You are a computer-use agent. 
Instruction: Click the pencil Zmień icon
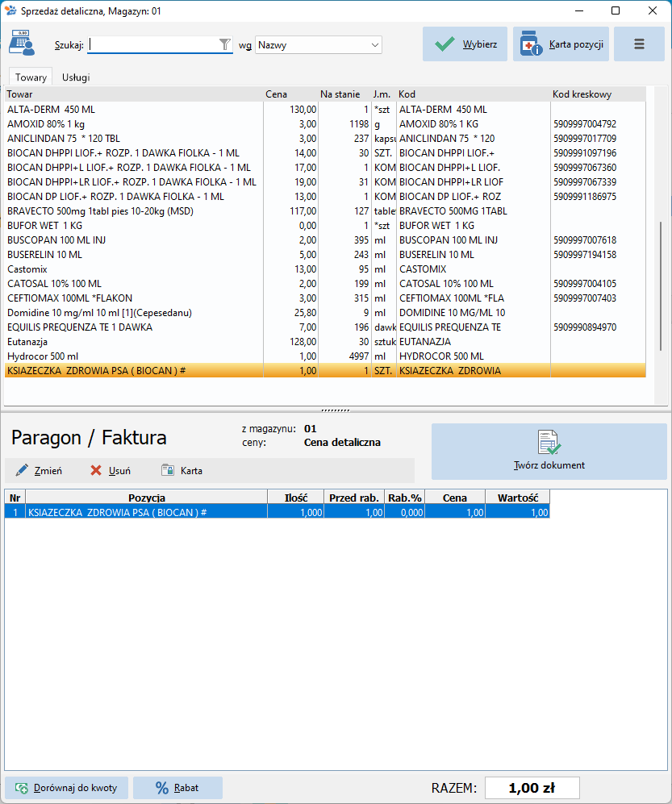pyautogui.click(x=22, y=470)
